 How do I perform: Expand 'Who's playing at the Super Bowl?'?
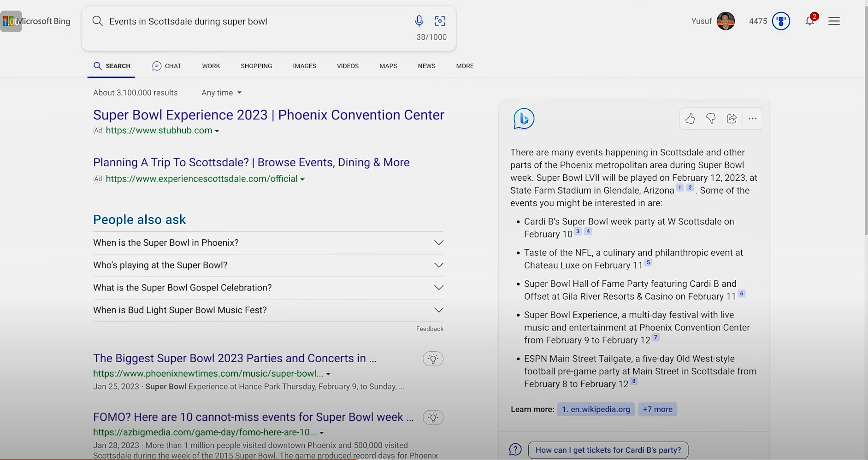coord(268,265)
